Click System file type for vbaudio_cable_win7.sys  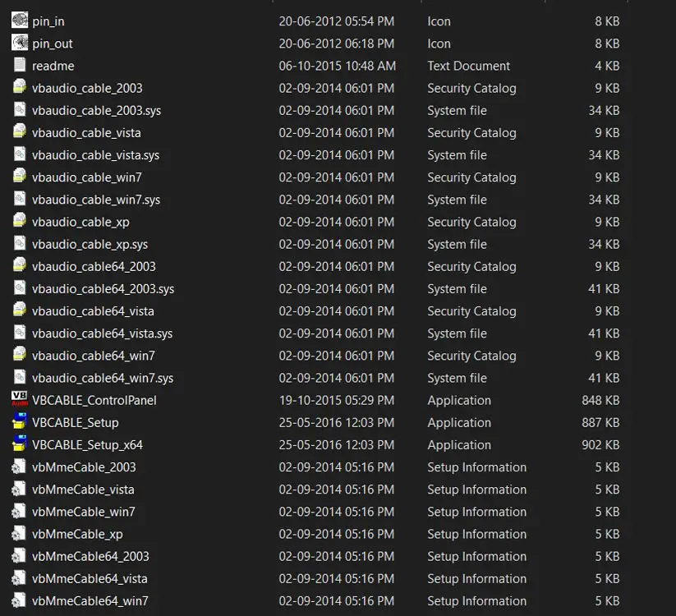pos(457,200)
